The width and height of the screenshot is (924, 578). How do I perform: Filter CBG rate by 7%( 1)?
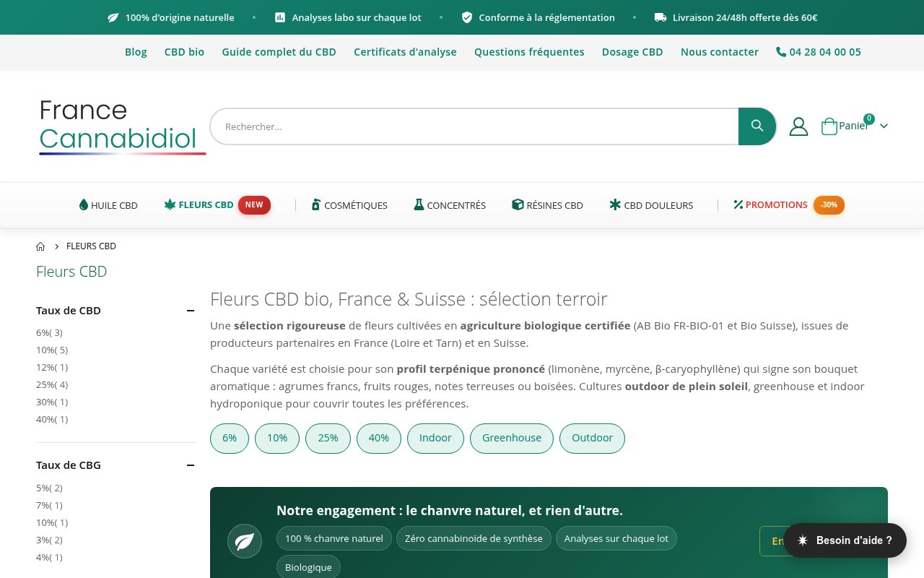point(49,506)
